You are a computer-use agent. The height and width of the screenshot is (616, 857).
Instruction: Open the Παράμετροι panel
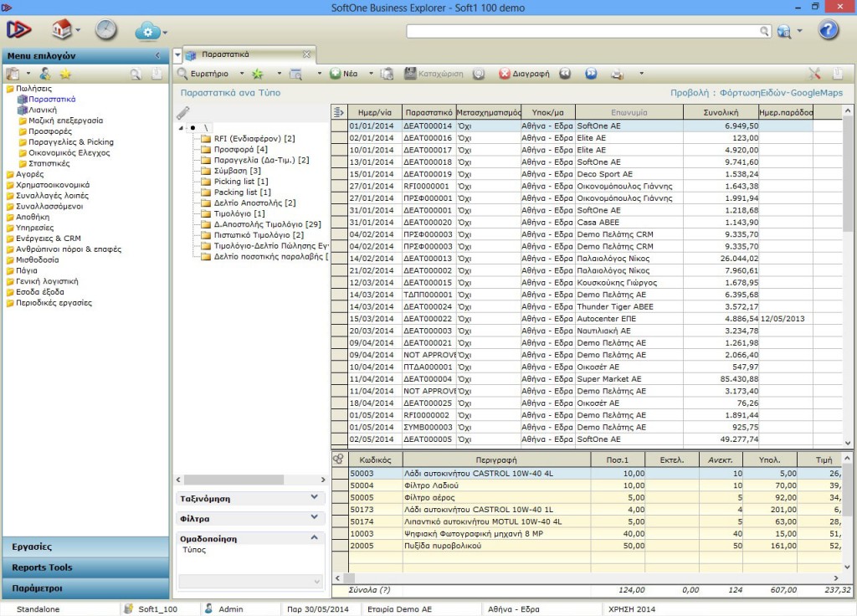click(86, 588)
